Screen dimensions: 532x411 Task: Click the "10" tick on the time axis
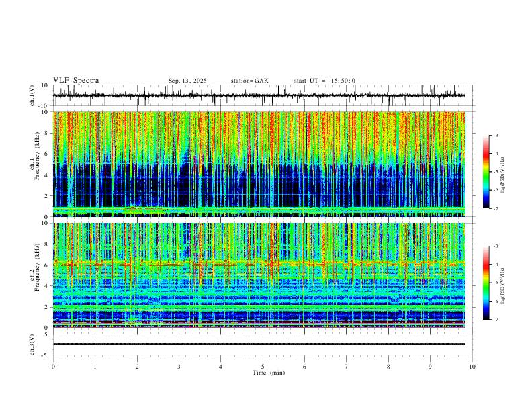pyautogui.click(x=472, y=367)
